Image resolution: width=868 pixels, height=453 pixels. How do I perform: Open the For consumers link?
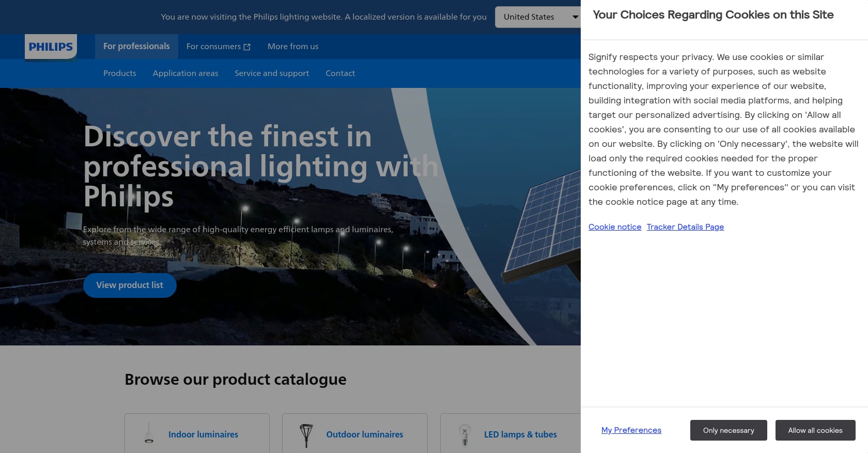(218, 47)
